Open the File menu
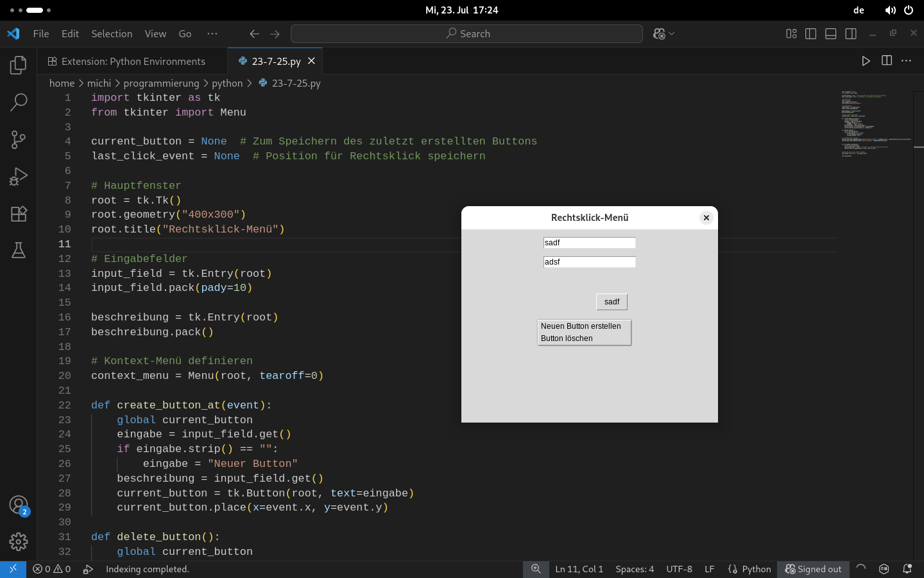 pos(40,33)
